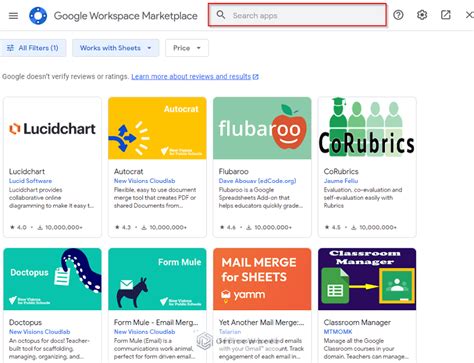Screen dimensions: 474x363
Task: Open the settings gear icon
Action: tap(422, 15)
